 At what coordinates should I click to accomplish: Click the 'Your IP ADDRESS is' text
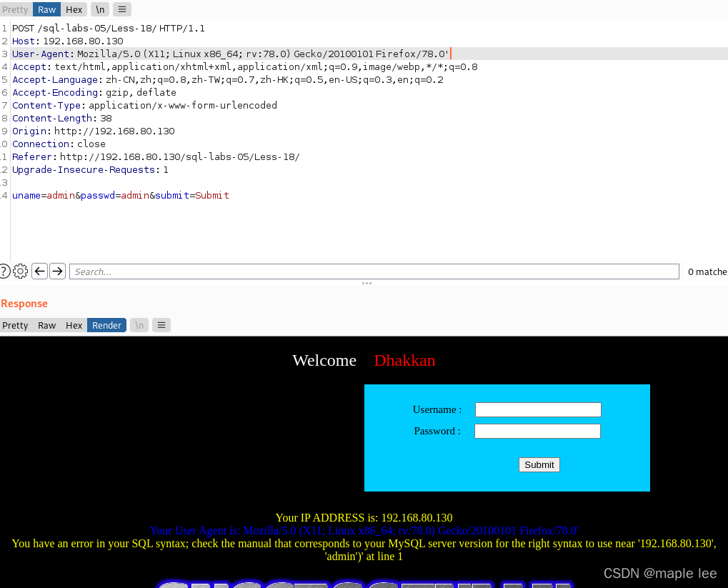pos(364,518)
